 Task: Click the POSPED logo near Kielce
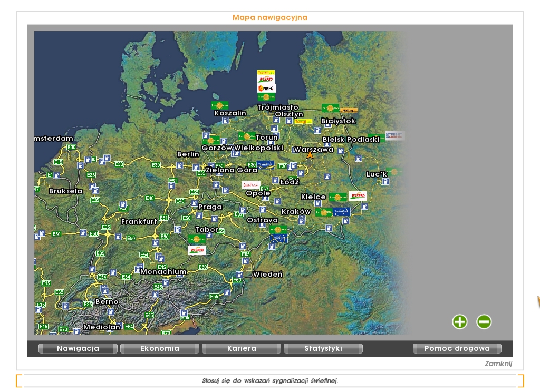click(x=358, y=195)
